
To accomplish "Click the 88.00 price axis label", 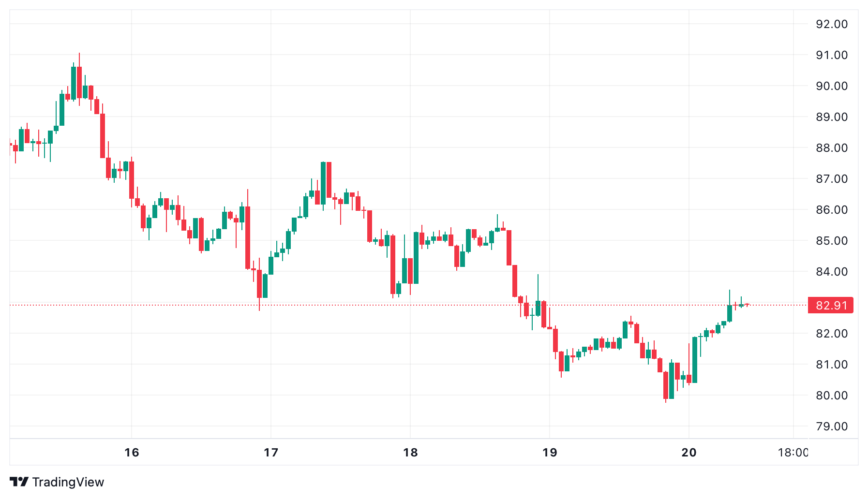I will click(x=832, y=148).
